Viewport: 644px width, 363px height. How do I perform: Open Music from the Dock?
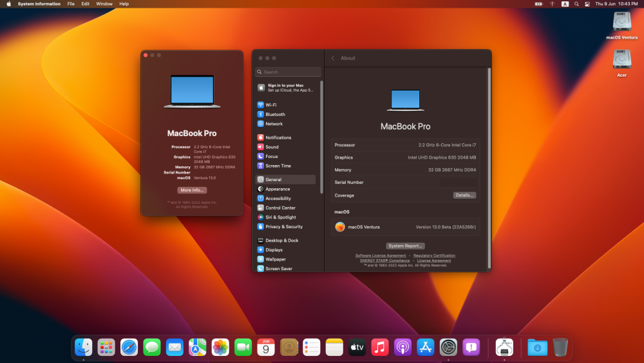pyautogui.click(x=380, y=348)
